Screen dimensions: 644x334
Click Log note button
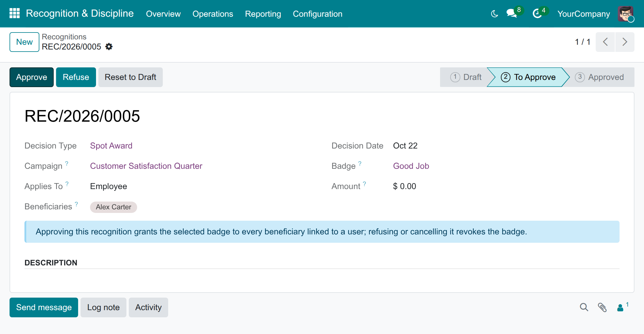click(103, 307)
